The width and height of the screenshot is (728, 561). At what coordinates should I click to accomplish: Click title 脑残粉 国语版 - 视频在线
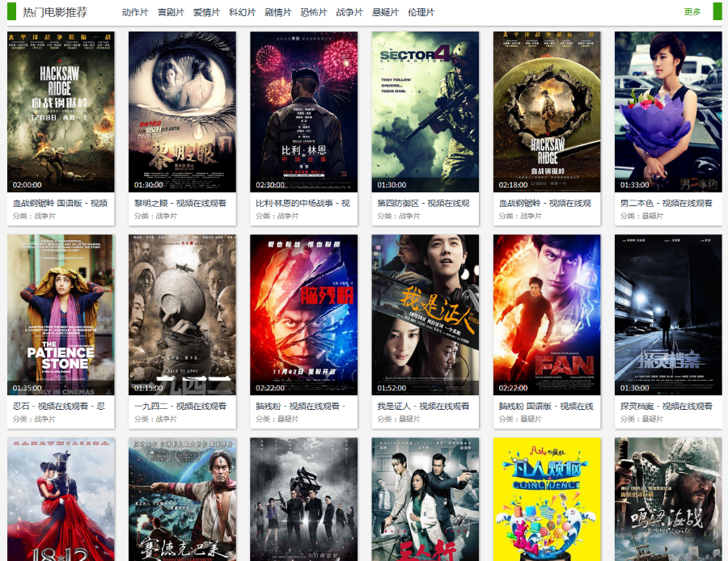tap(547, 406)
